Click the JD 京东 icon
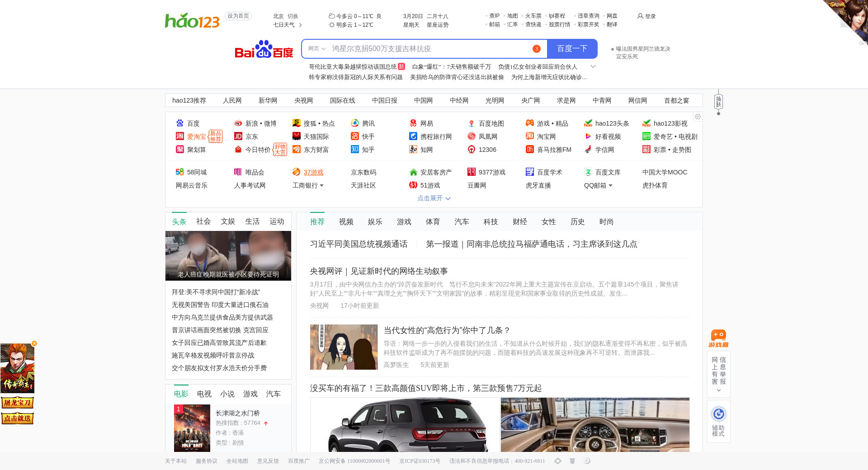 point(238,136)
